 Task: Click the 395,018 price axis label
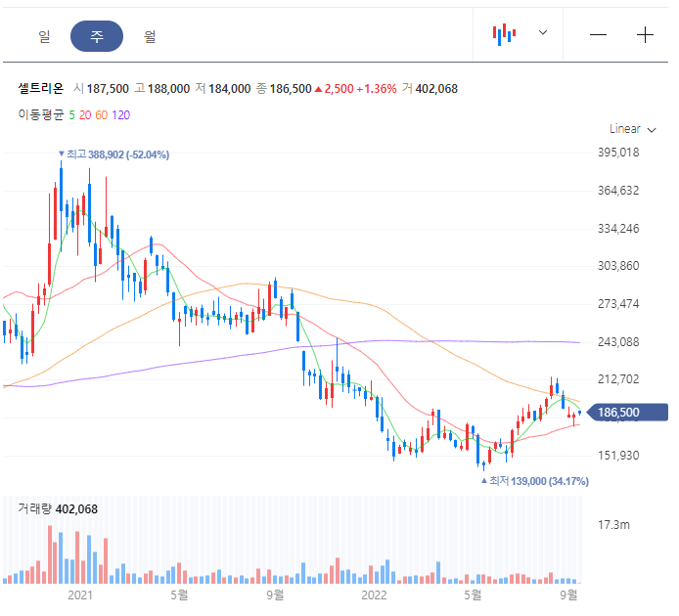[618, 153]
